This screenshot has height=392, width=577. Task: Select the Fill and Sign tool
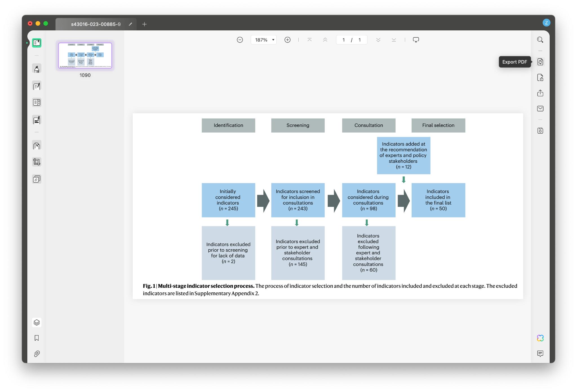click(36, 120)
